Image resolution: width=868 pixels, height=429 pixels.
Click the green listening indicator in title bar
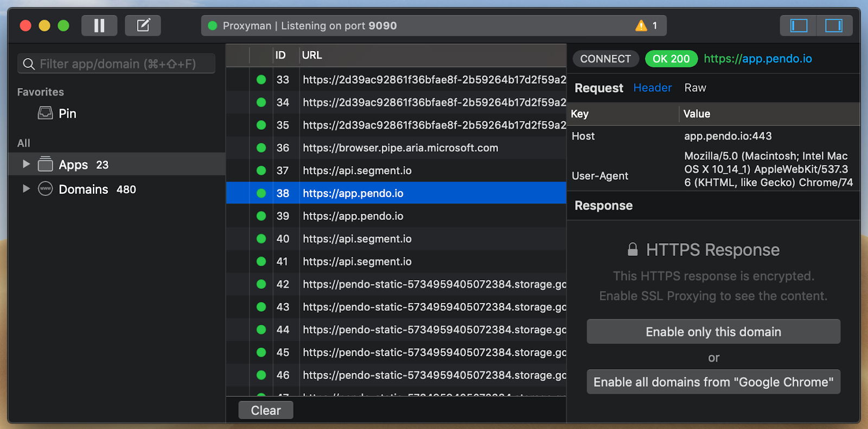pos(213,26)
